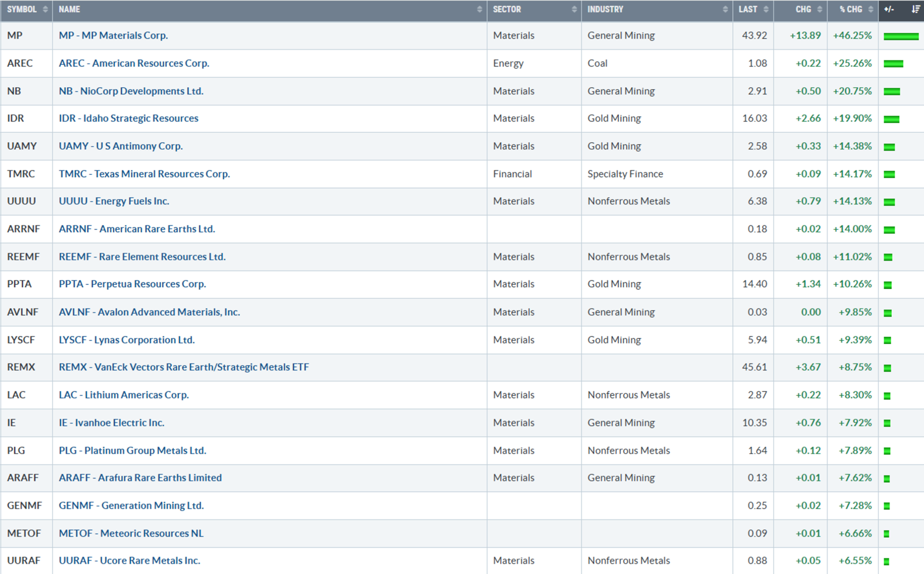Click the +25.26% change value
This screenshot has height=574, width=924.
(x=853, y=63)
